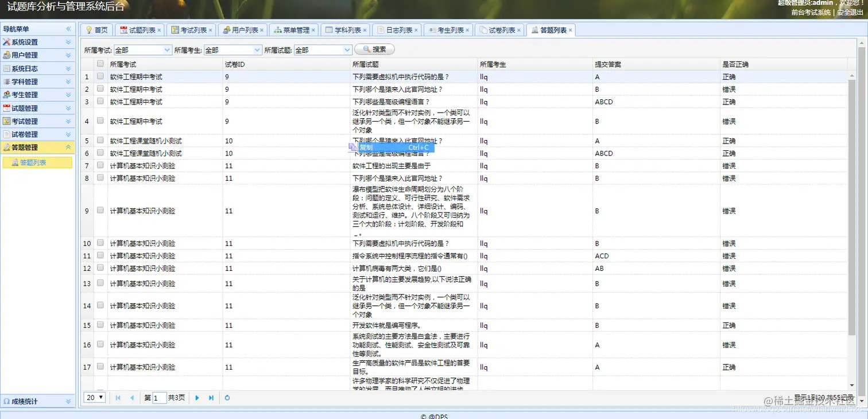Click the scrollbar up arrow of the table
Viewport: 868px width, 419px height.
[852, 75]
